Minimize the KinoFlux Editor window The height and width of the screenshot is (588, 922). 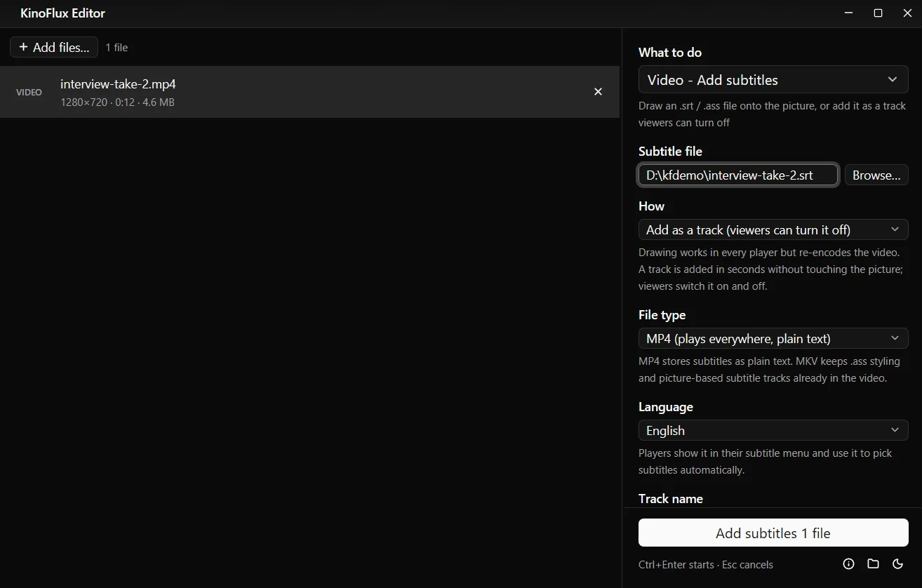[x=849, y=13]
